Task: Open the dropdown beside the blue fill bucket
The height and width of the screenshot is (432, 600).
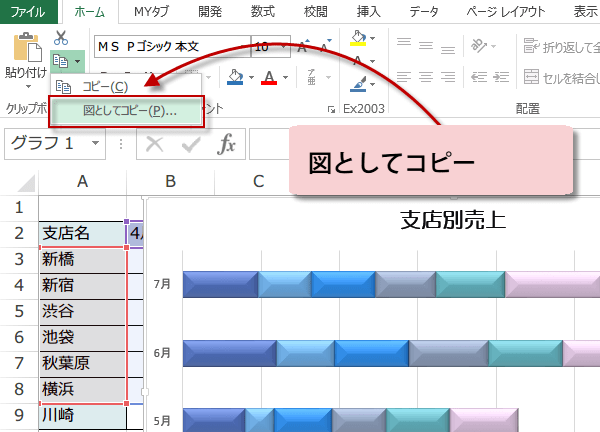Action: 251,77
